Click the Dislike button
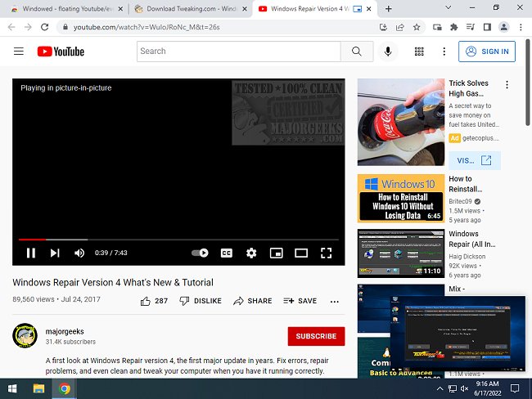The height and width of the screenshot is (399, 532). [201, 301]
